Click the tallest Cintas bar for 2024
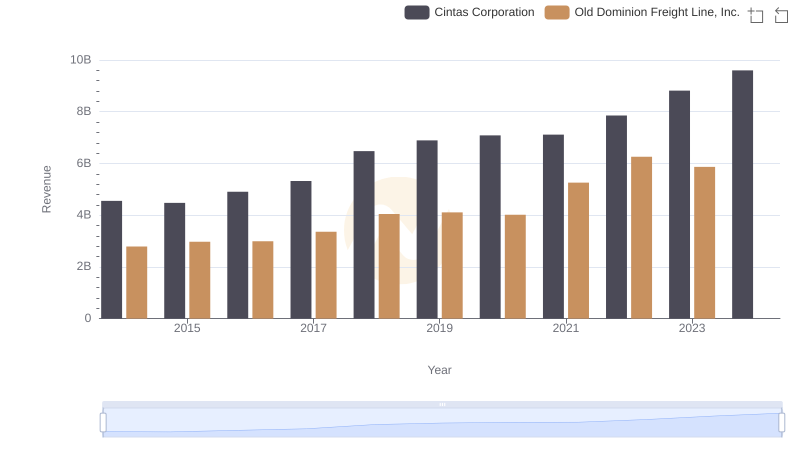 742,194
